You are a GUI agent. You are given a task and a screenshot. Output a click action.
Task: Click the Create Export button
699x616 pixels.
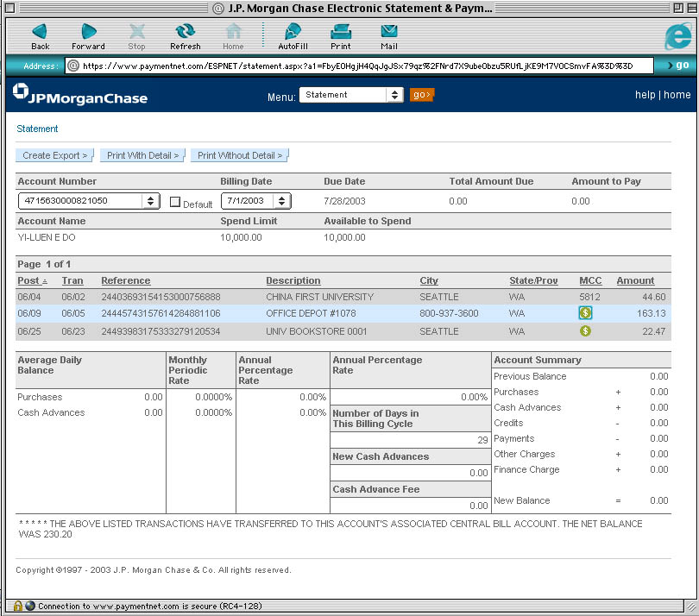(x=54, y=155)
